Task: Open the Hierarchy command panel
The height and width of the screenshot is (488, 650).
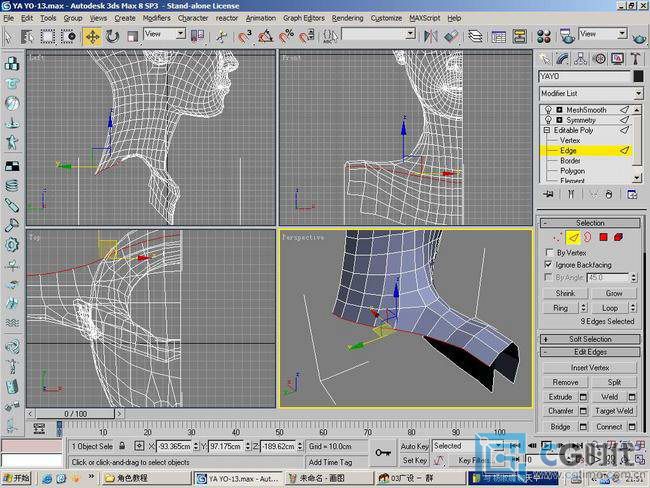Action: tap(581, 59)
